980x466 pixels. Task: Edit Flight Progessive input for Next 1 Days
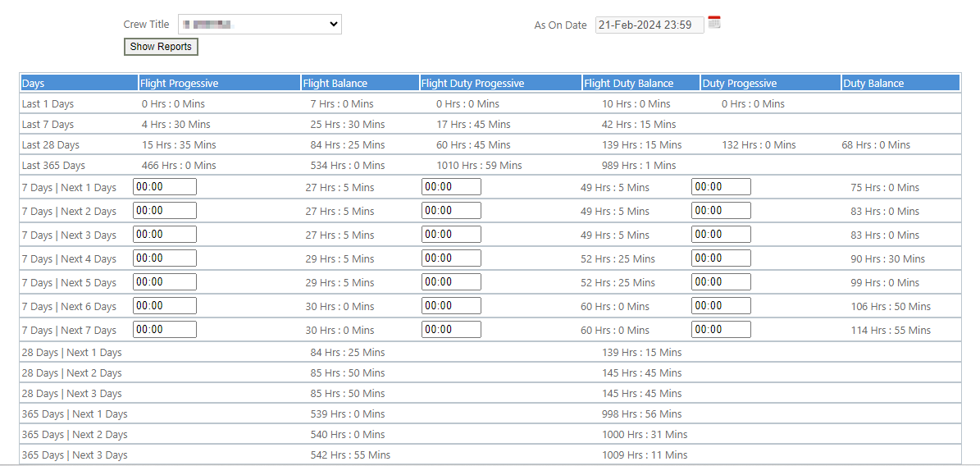tap(165, 187)
